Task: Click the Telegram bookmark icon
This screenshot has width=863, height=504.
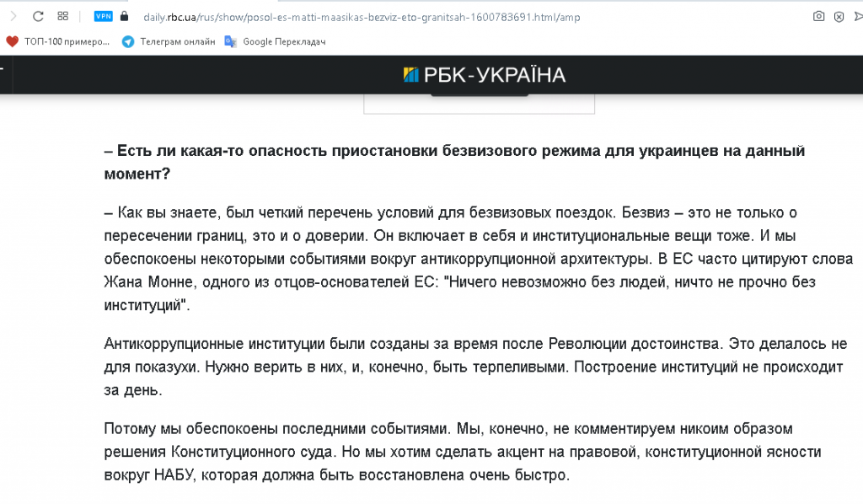Action: (128, 42)
